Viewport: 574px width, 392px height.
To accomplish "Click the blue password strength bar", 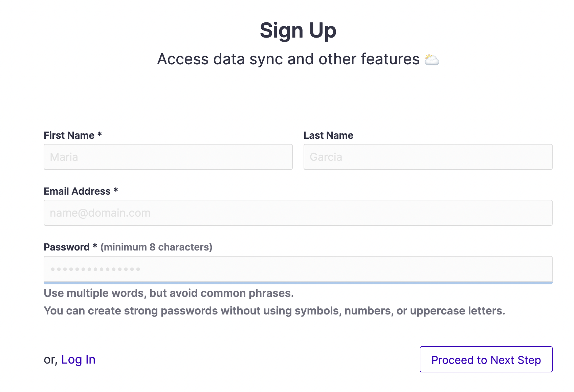I will click(298, 283).
